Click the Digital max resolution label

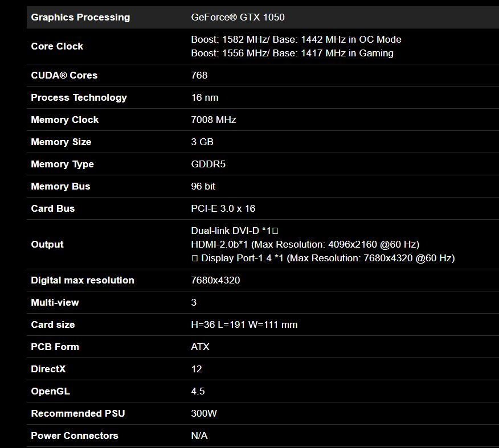[83, 280]
